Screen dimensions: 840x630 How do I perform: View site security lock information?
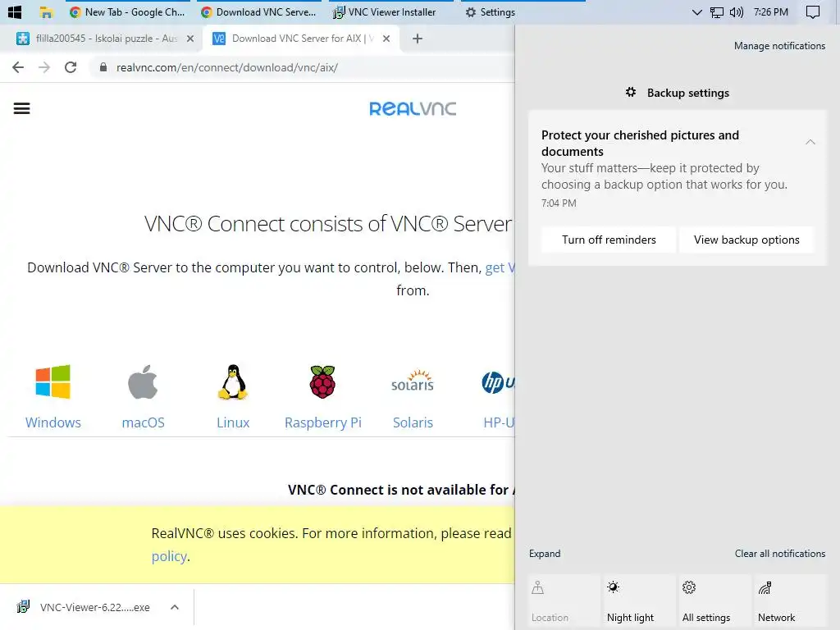click(x=103, y=67)
